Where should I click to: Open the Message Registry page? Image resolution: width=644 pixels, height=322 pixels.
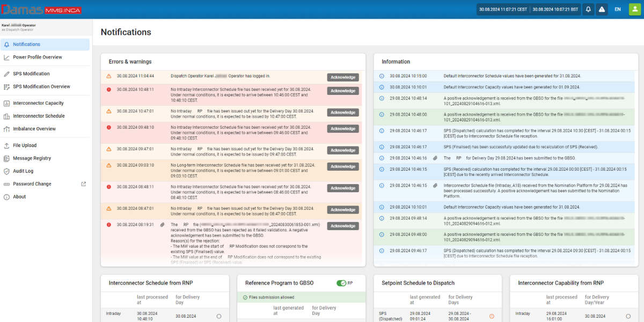coord(32,158)
